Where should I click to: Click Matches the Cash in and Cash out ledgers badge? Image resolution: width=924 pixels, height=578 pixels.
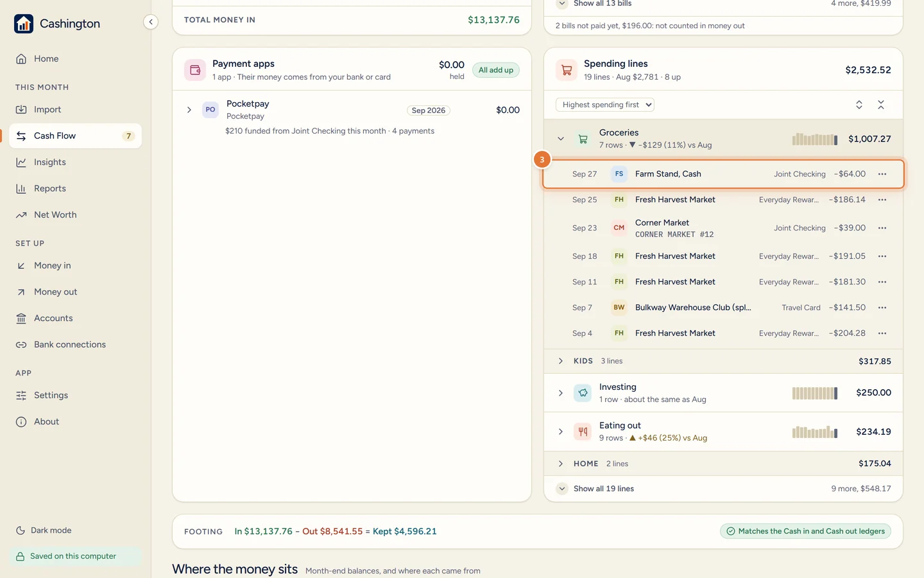coord(805,531)
